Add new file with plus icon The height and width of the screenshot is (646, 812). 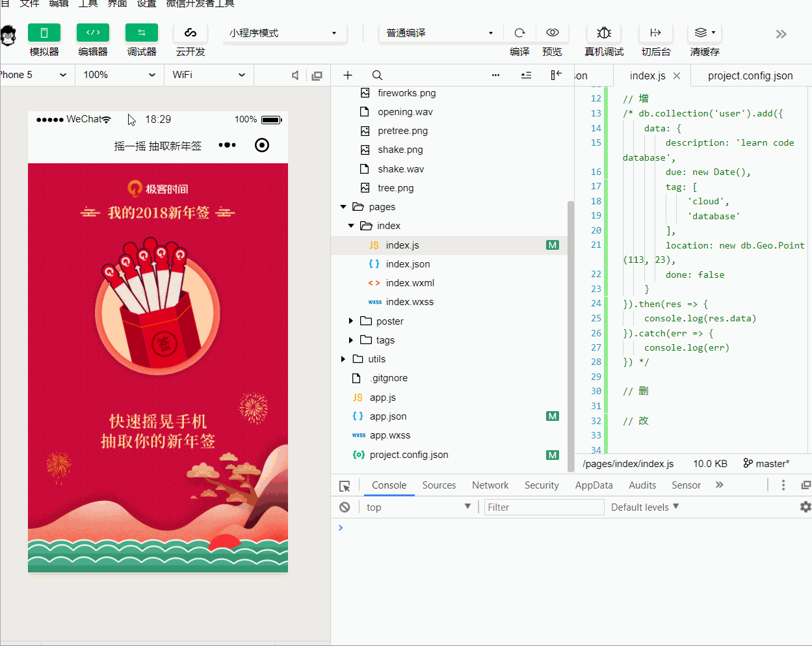click(x=348, y=75)
